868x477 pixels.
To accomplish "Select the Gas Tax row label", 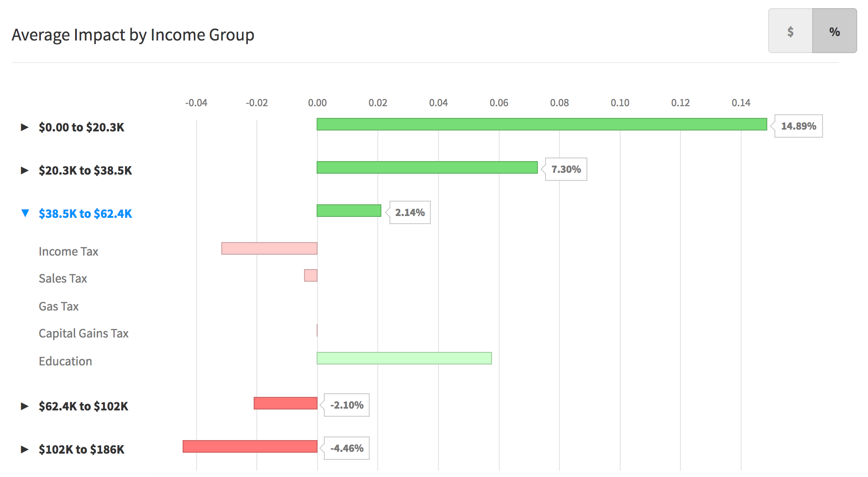I will click(58, 306).
